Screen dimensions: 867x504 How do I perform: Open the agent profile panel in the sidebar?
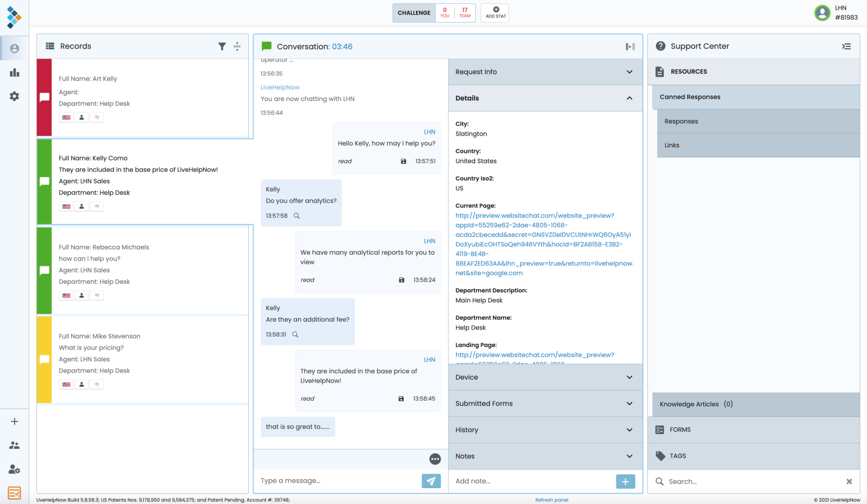tap(14, 47)
